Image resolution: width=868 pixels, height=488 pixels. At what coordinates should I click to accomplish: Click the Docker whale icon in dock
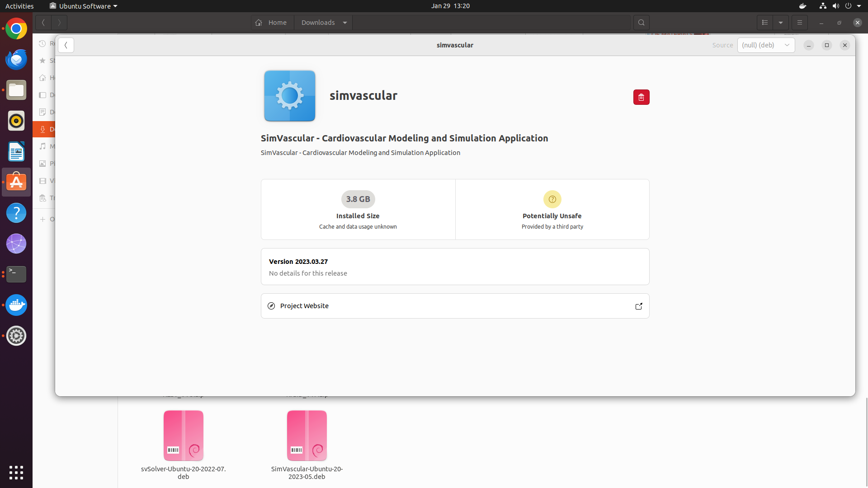click(x=16, y=305)
